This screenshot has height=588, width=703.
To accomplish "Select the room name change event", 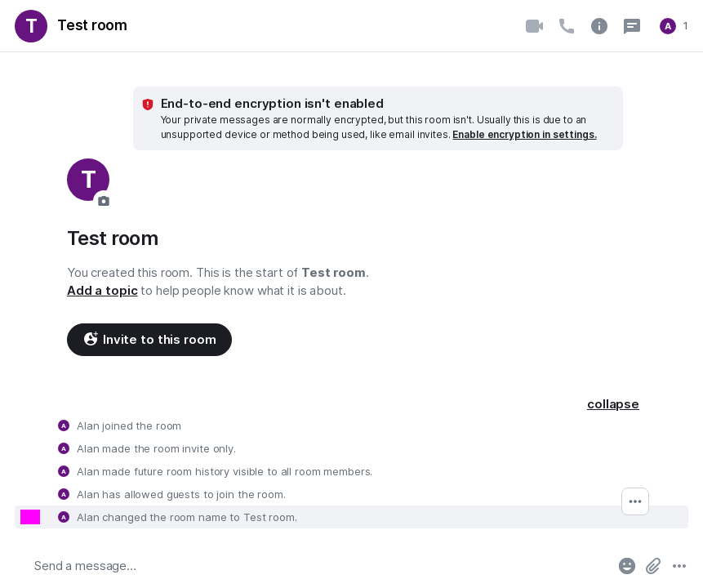I will (187, 518).
